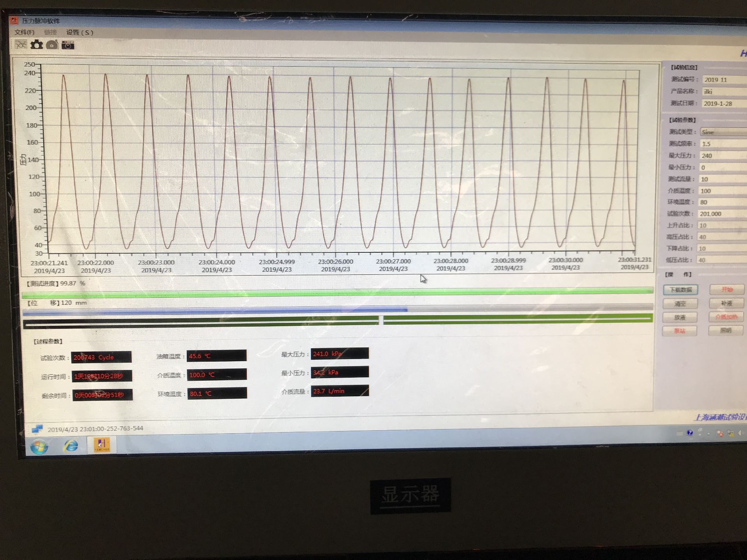Click the 下降占比 field
The width and height of the screenshot is (747, 560).
coord(721,248)
